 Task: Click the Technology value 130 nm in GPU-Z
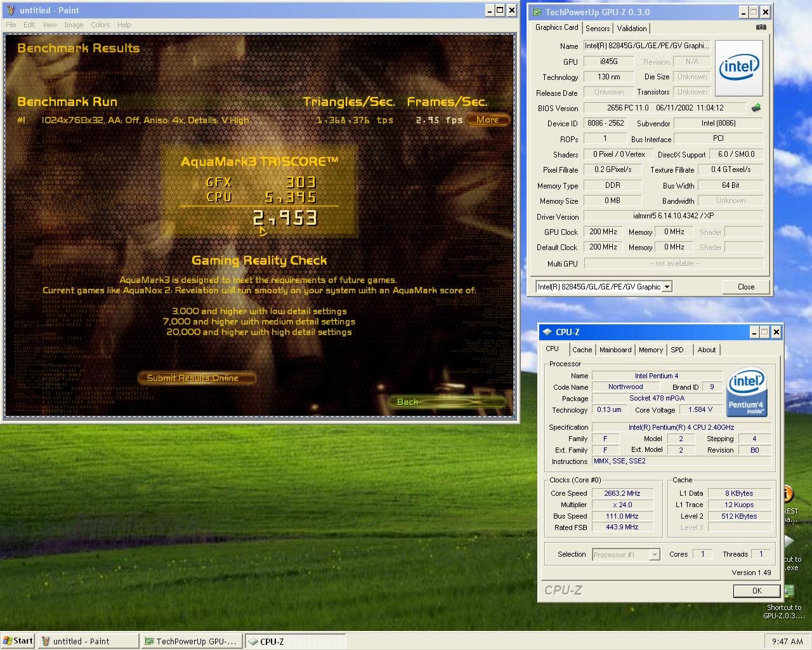[x=609, y=77]
